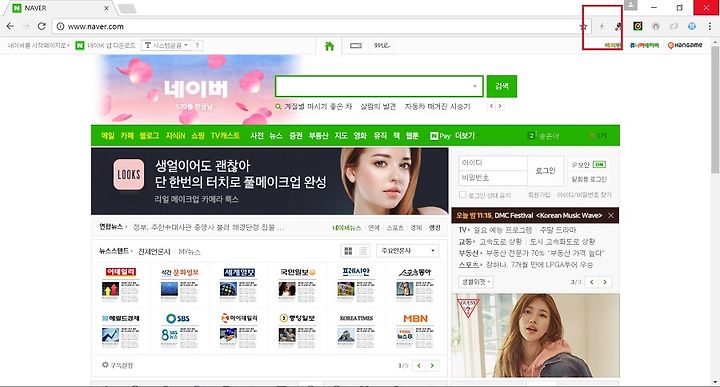Open the 스포츠 link in news header
The height and width of the screenshot is (387, 720).
click(394, 227)
